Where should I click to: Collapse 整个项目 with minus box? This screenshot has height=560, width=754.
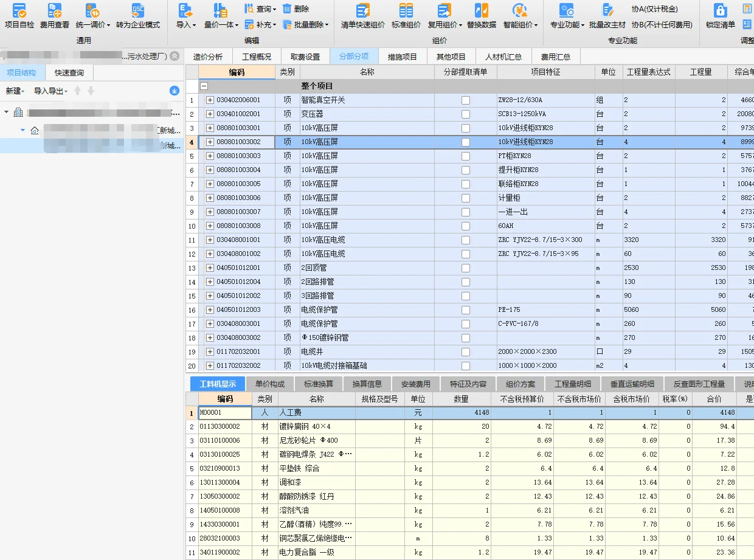204,86
